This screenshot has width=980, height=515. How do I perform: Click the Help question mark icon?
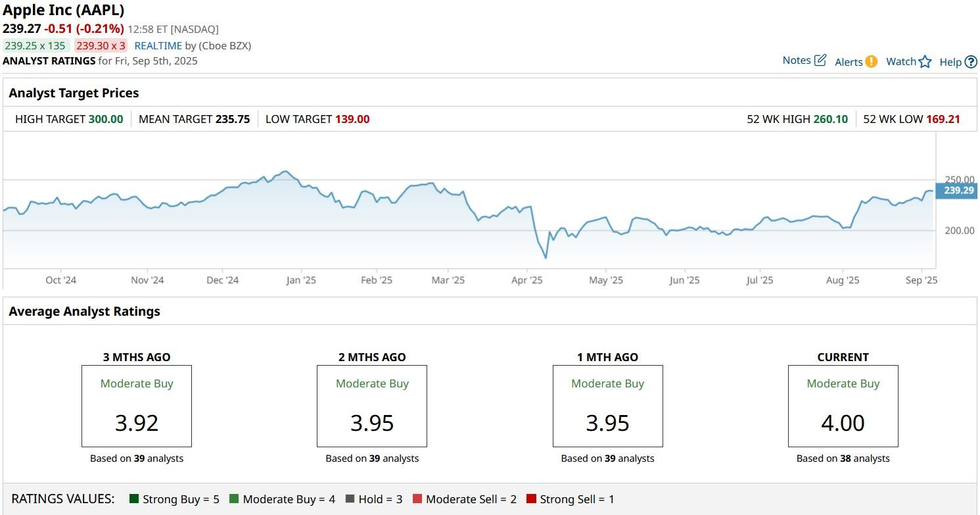click(x=971, y=62)
